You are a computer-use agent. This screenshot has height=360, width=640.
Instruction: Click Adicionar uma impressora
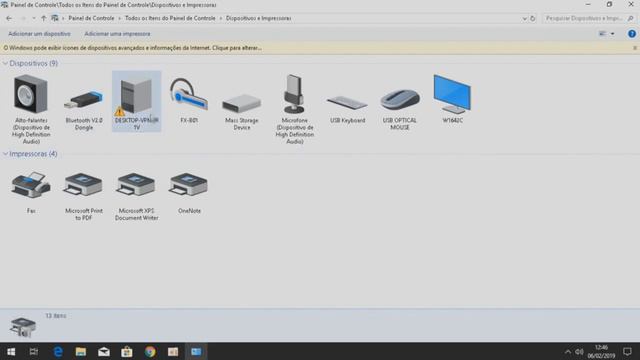point(117,34)
